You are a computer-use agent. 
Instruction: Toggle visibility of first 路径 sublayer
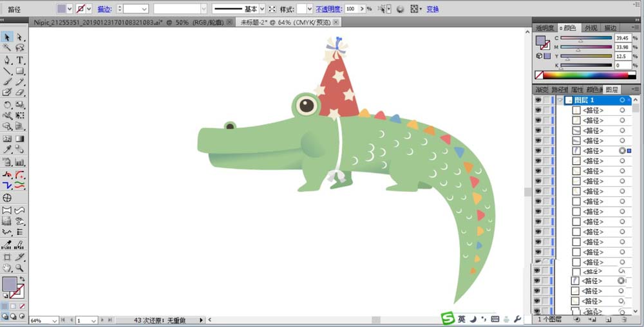538,111
